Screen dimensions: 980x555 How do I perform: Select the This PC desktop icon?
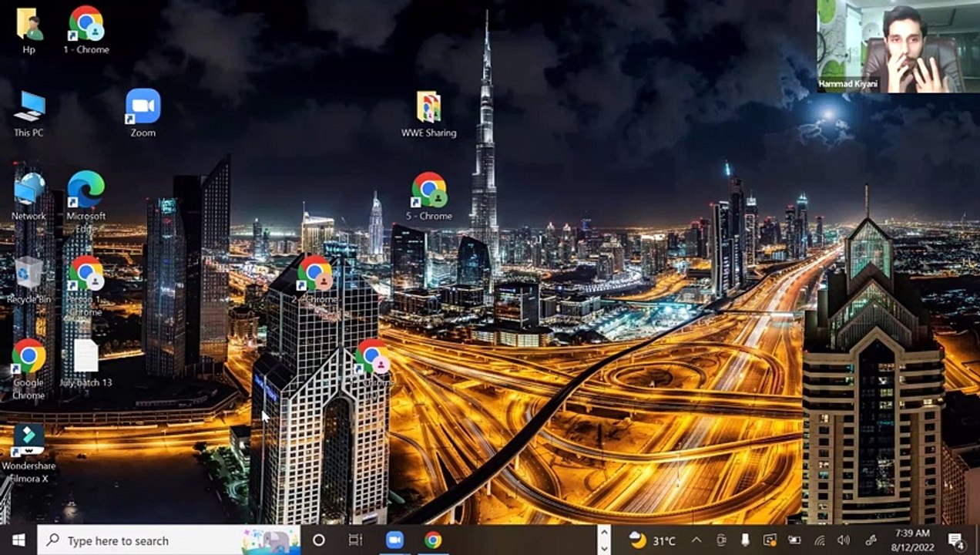pyautogui.click(x=29, y=114)
